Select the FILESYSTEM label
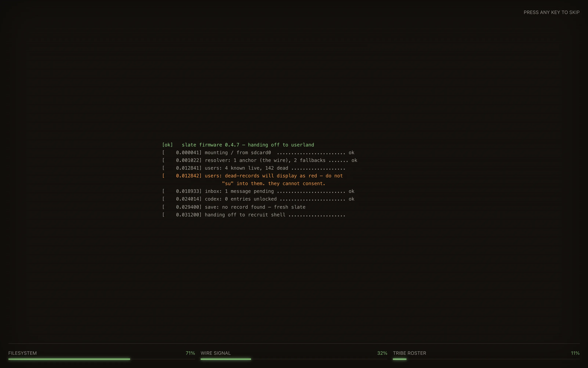This screenshot has height=368, width=588. [x=22, y=353]
